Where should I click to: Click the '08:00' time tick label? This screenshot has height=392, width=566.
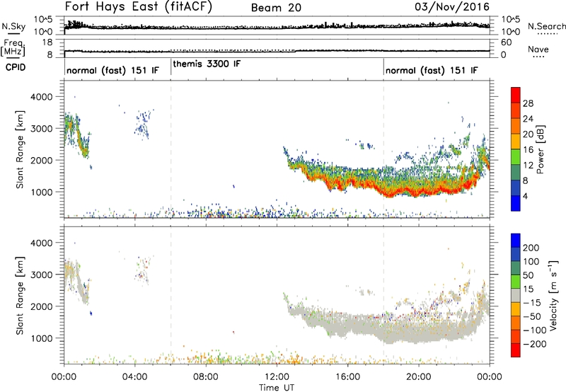point(206,377)
